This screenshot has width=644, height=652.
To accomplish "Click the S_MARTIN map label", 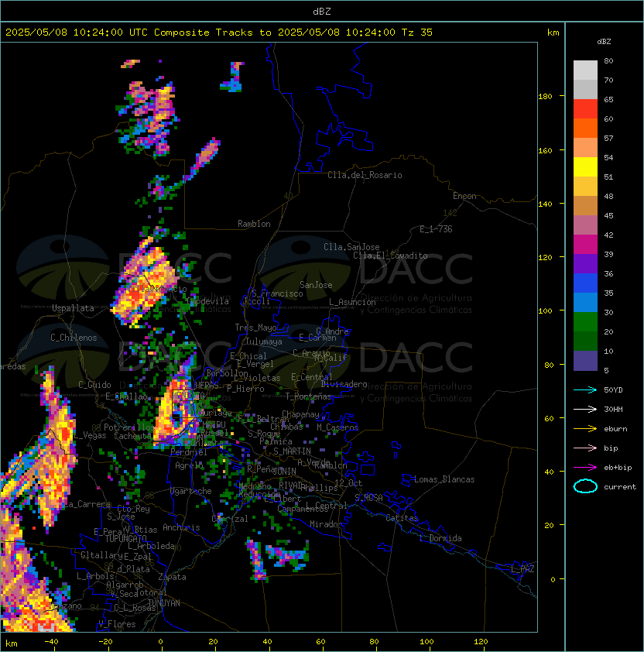I will pyautogui.click(x=292, y=451).
